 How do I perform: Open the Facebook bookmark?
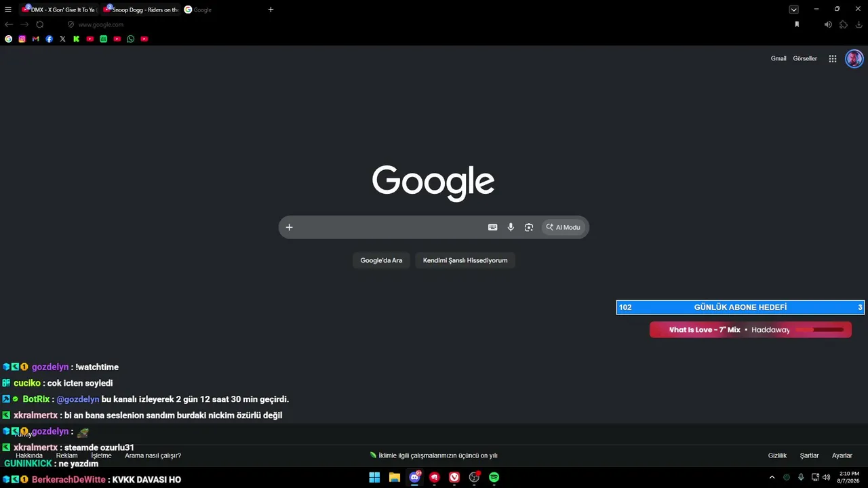tap(50, 39)
